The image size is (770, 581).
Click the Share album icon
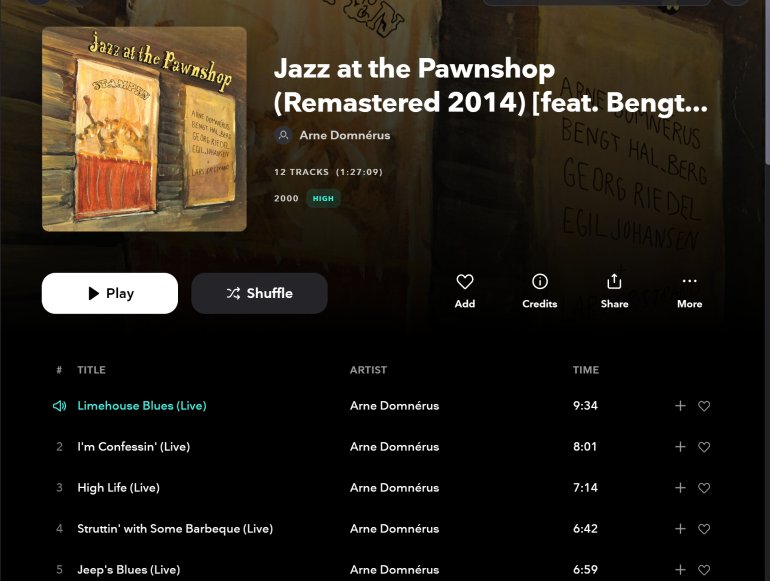[x=614, y=282]
